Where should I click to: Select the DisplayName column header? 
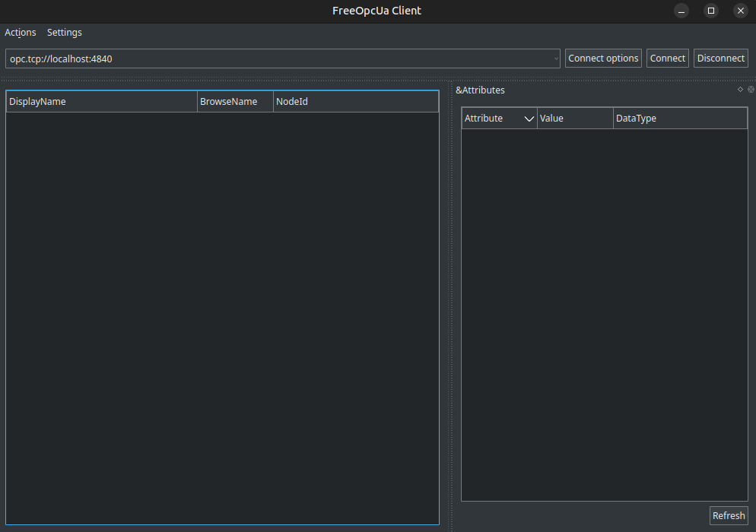pyautogui.click(x=102, y=102)
